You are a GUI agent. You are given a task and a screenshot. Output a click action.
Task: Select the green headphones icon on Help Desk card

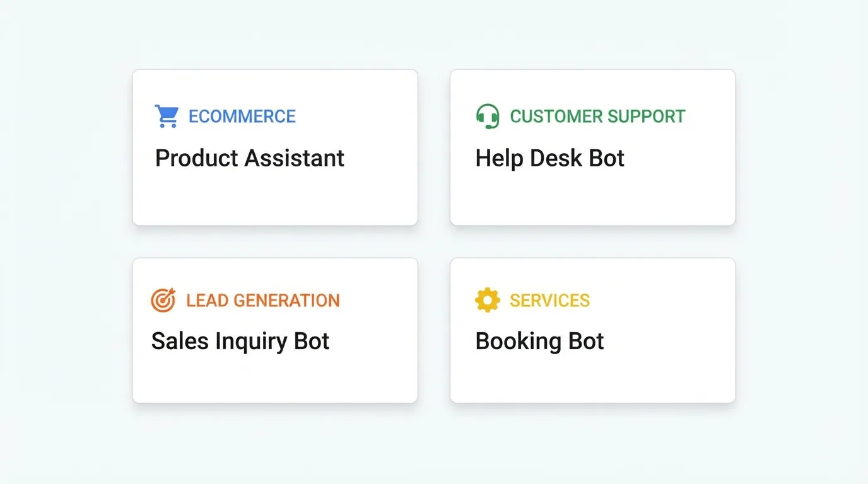[x=486, y=116]
